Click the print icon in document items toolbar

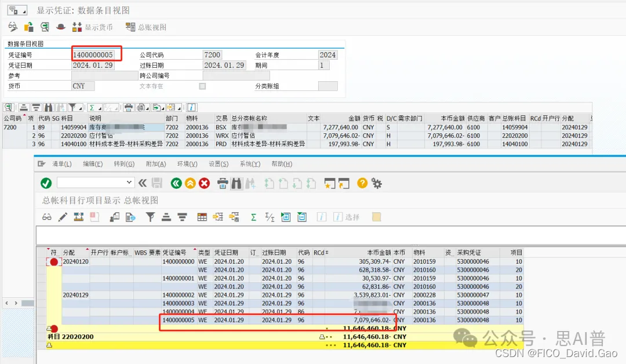(128, 107)
